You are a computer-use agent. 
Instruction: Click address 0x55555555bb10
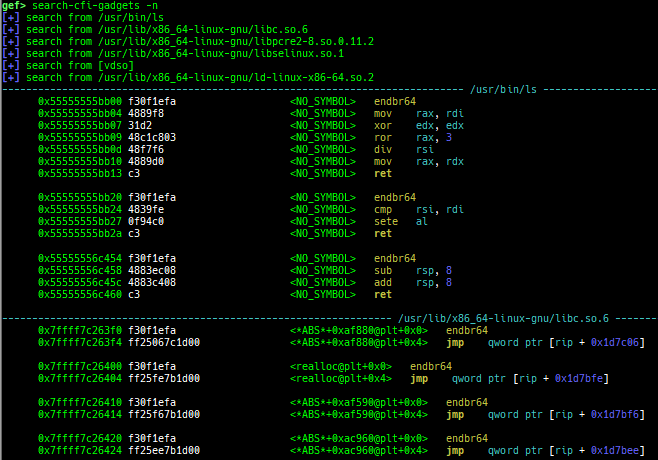coord(80,162)
